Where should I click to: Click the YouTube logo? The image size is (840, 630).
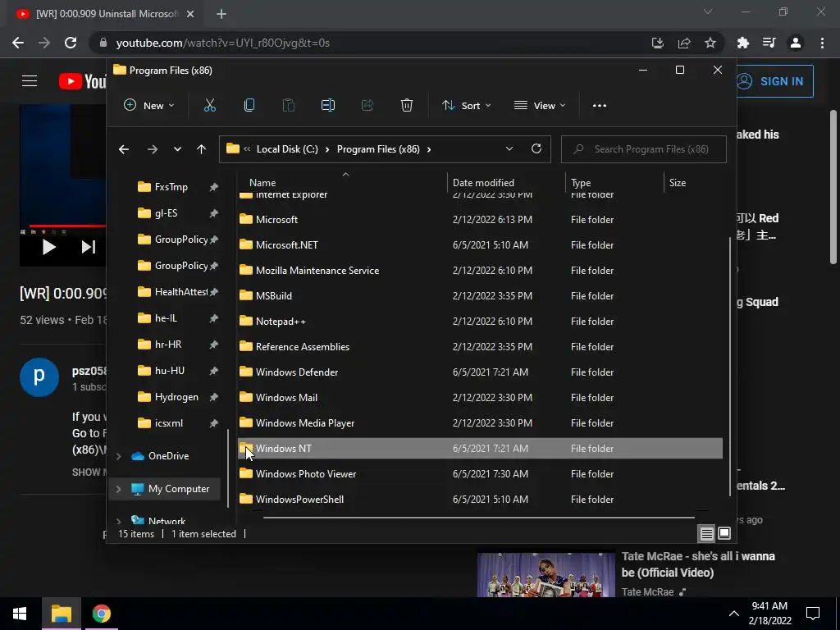[x=83, y=81]
